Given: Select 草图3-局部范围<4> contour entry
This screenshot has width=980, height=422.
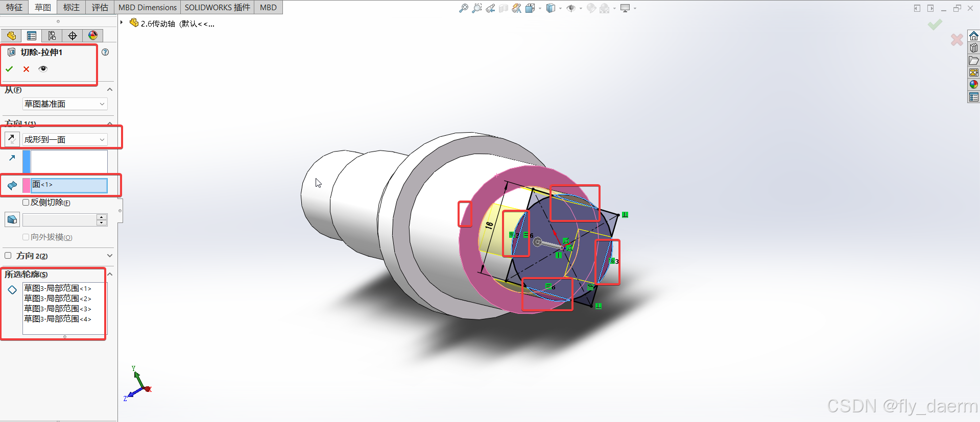Looking at the screenshot, I should coord(58,319).
